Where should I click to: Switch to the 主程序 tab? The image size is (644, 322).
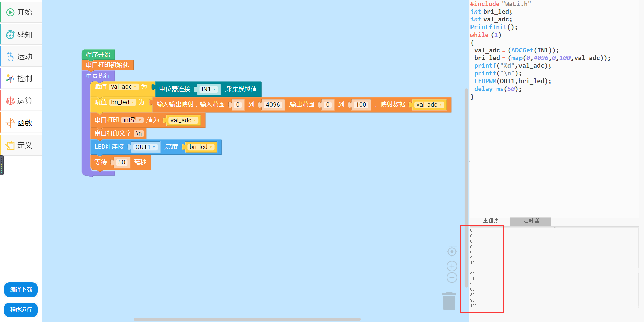pyautogui.click(x=491, y=221)
